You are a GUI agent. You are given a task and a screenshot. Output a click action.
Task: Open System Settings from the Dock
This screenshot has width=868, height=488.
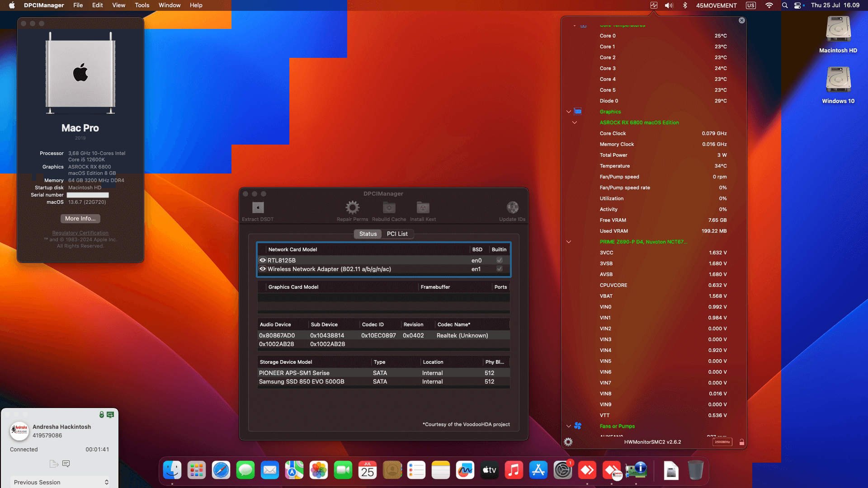coord(563,470)
